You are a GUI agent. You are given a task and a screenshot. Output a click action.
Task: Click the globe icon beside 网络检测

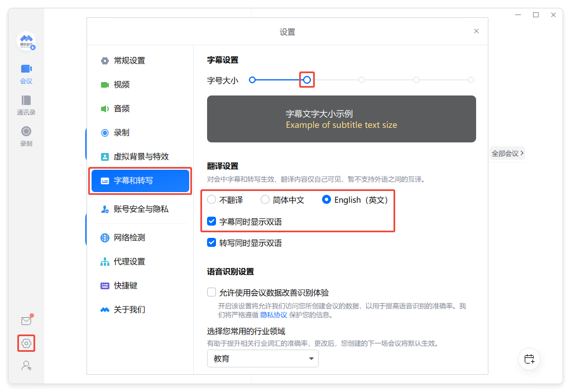click(105, 238)
